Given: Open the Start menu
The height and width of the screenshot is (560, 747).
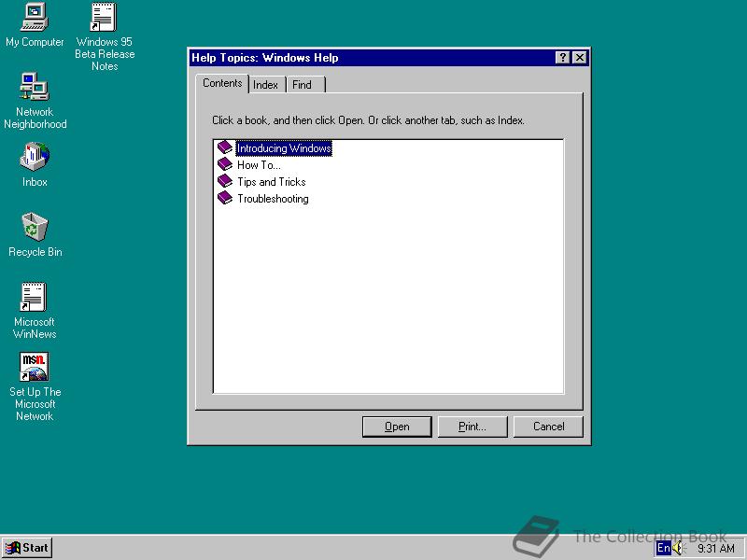Looking at the screenshot, I should [27, 548].
